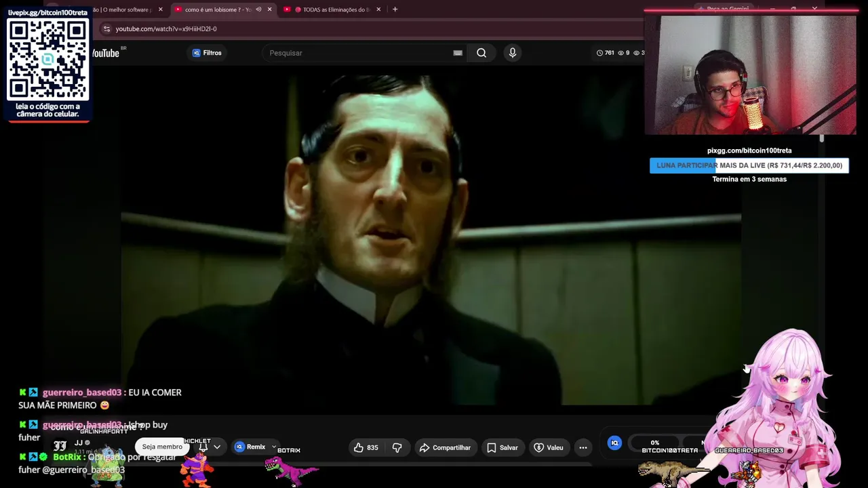Click the paused video player frame
The height and width of the screenshot is (488, 868).
[431, 241]
